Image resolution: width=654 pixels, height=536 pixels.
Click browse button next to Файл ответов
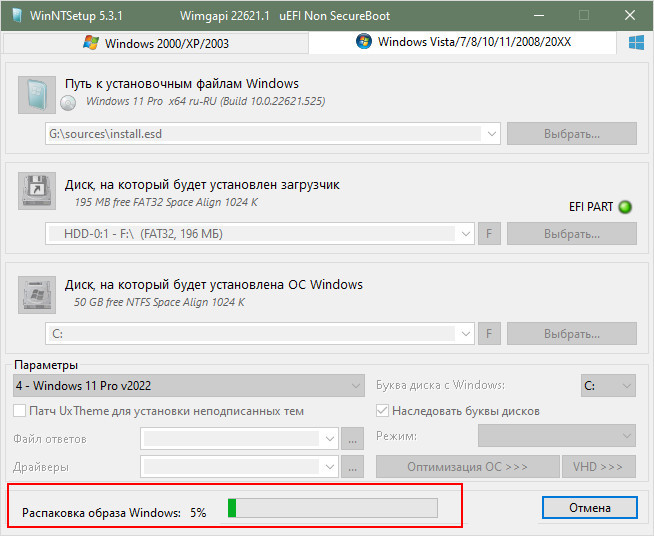(x=352, y=438)
